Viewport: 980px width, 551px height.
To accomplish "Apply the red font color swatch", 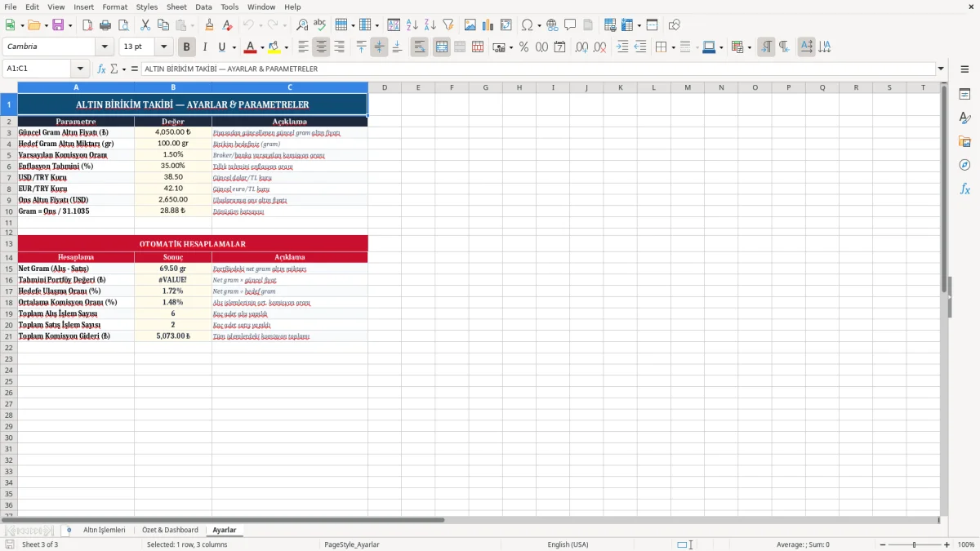I will 252,47.
